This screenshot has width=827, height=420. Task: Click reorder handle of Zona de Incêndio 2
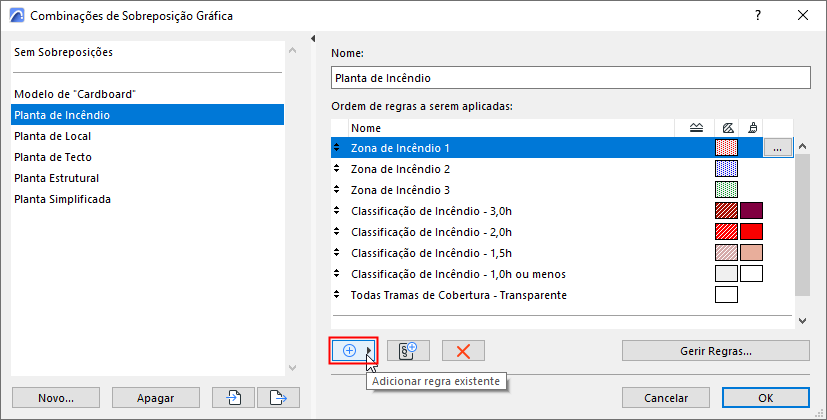337,169
